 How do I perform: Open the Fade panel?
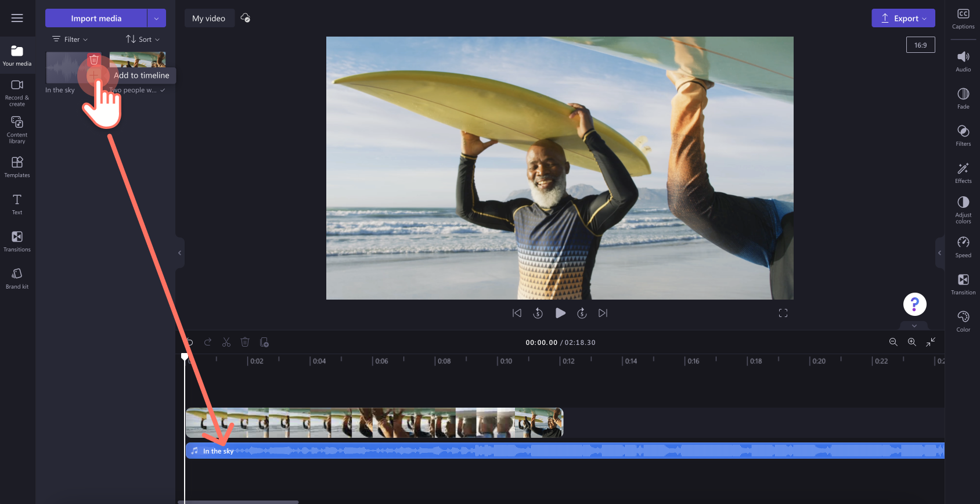(963, 98)
